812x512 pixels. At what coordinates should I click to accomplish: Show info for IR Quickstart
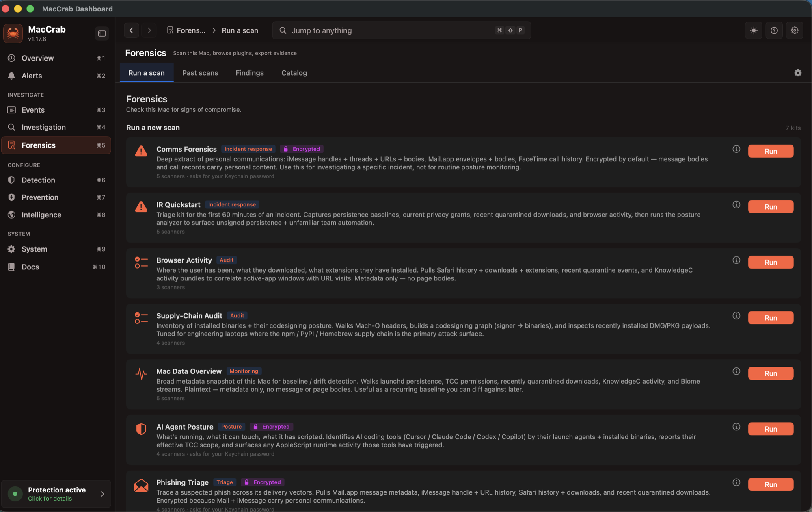736,205
